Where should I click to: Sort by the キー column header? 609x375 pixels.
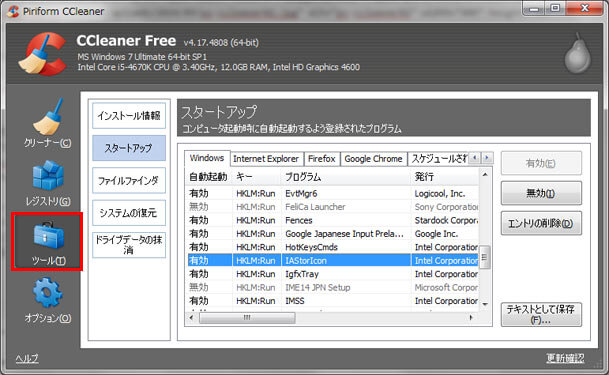click(x=257, y=177)
